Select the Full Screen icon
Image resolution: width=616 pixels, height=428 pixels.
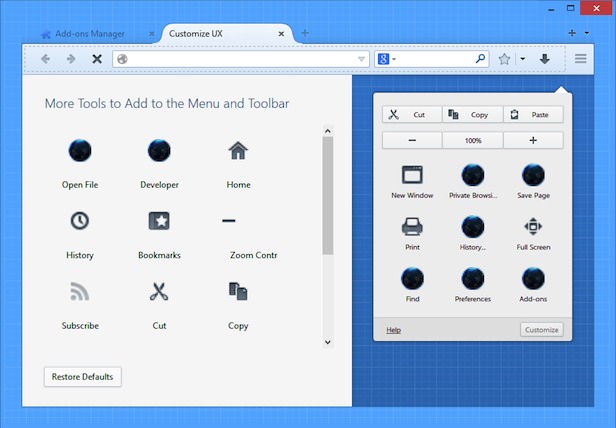tap(533, 226)
